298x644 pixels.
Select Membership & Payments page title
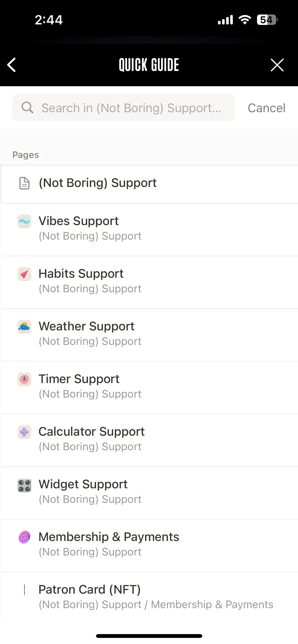pyautogui.click(x=109, y=537)
